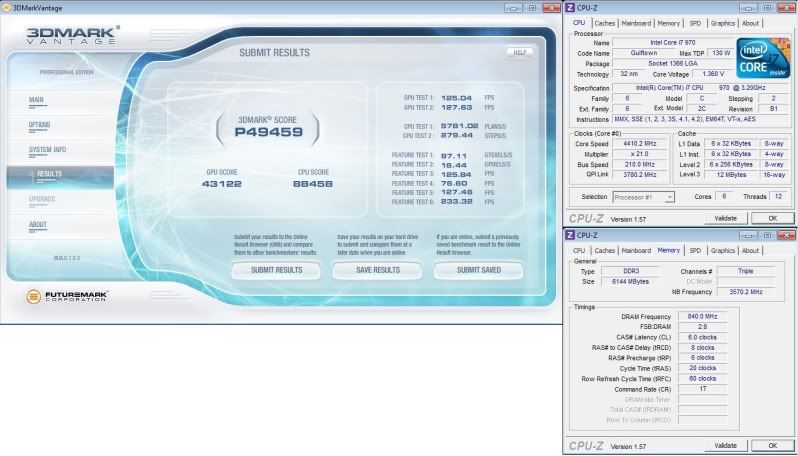
Task: Click the Feature Test 6 value 233.32
Action: point(457,202)
